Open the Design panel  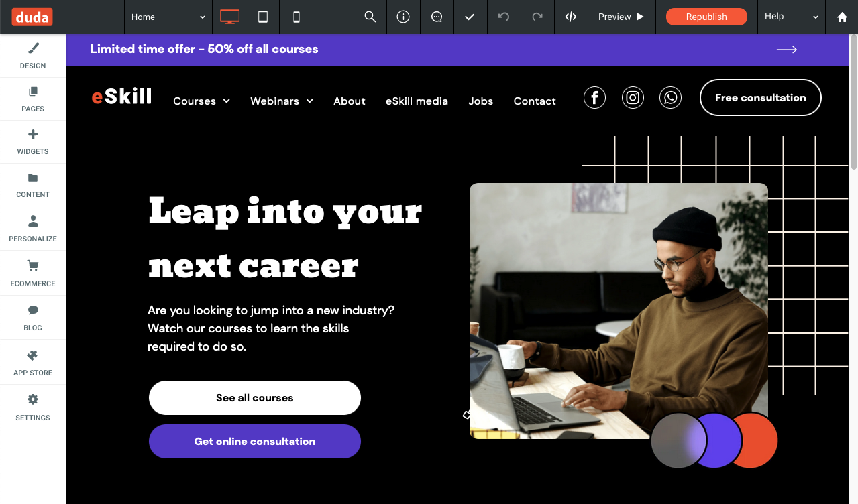(x=33, y=56)
